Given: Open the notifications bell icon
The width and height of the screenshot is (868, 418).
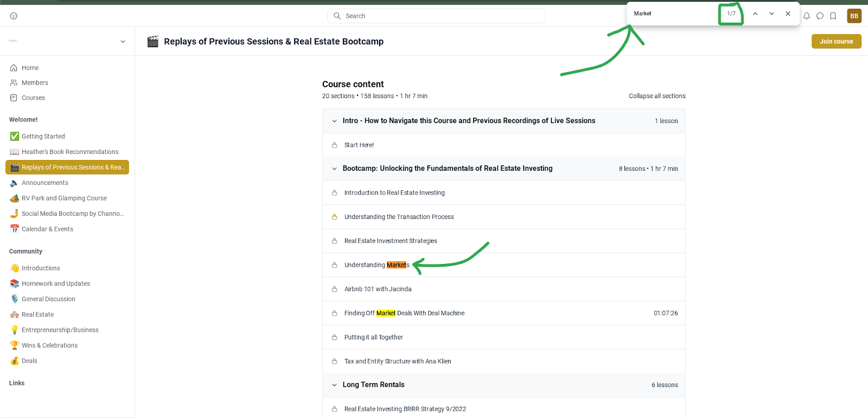Looking at the screenshot, I should [x=807, y=16].
